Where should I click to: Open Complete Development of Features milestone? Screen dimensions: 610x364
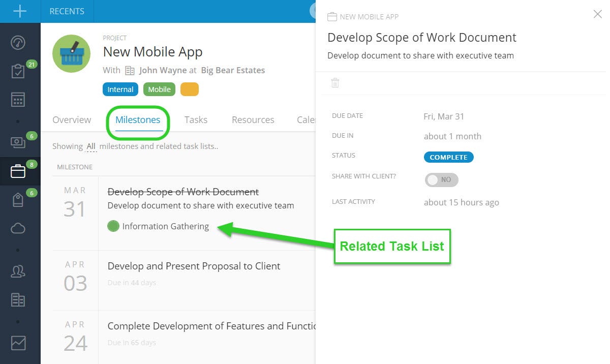point(211,326)
